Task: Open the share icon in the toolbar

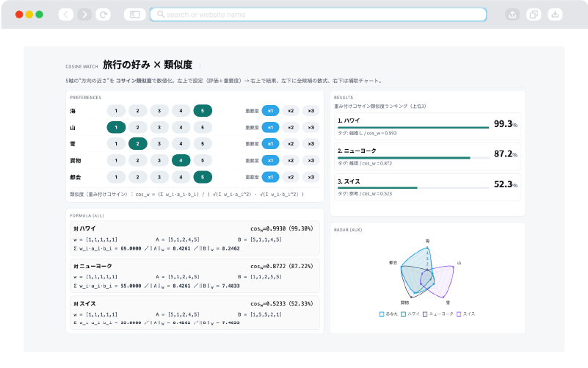Action: 512,14
